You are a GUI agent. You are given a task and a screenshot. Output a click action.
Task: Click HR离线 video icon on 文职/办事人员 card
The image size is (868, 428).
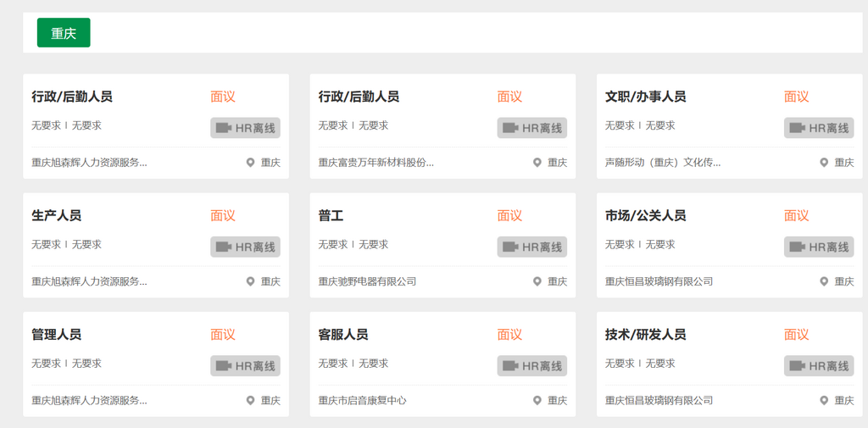pos(797,128)
